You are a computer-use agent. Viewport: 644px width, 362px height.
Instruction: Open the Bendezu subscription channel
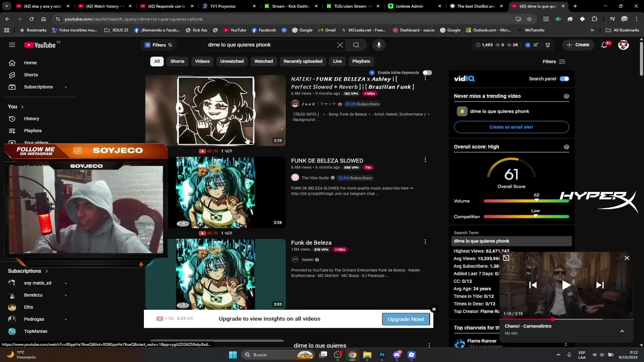click(x=33, y=295)
